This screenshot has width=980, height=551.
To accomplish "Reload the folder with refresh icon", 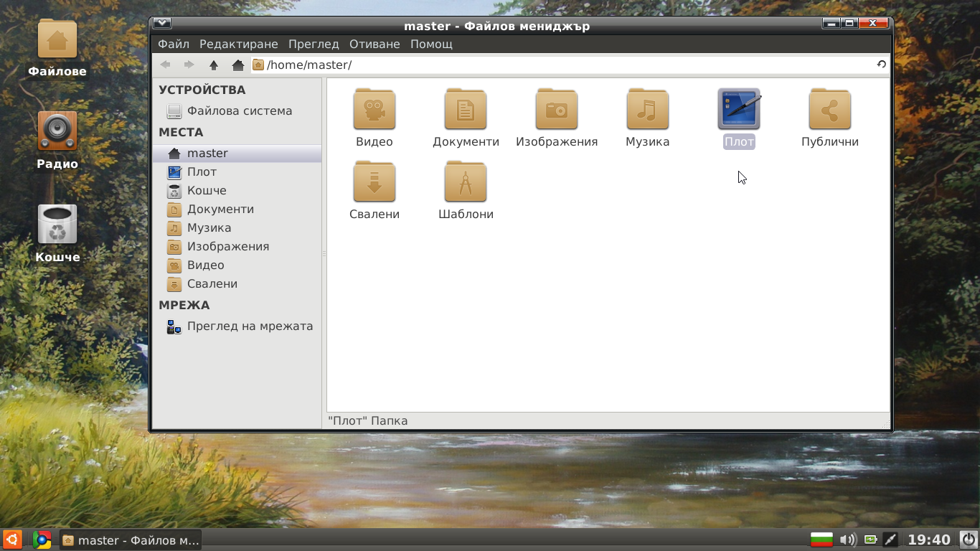I will click(x=882, y=65).
